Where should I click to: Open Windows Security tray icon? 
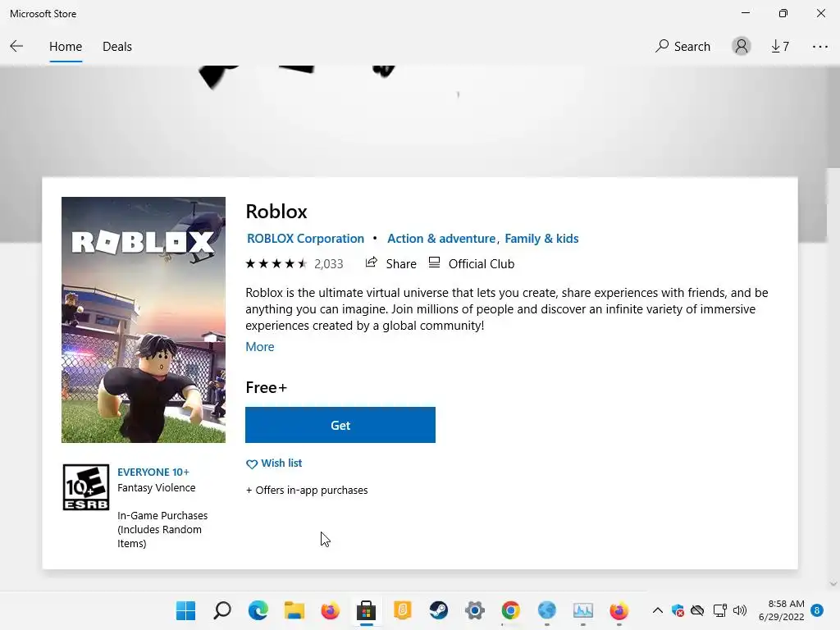(678, 610)
